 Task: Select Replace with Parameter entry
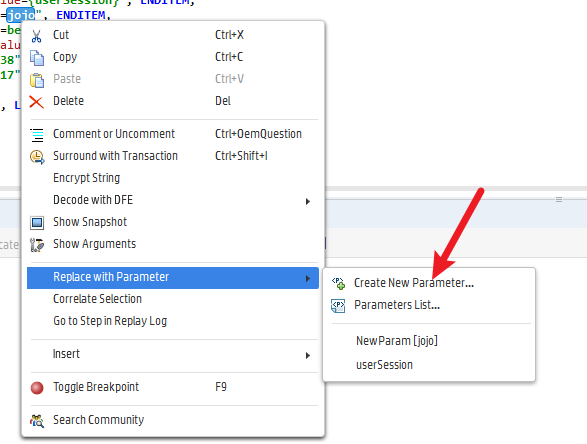tap(173, 277)
